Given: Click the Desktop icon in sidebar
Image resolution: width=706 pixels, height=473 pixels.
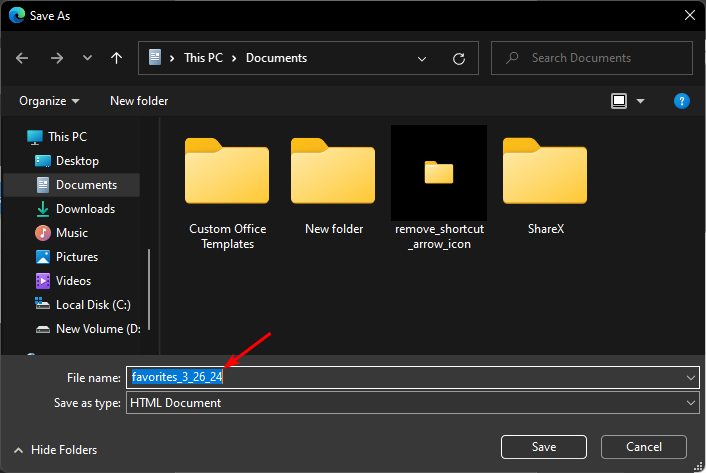Looking at the screenshot, I should click(43, 161).
